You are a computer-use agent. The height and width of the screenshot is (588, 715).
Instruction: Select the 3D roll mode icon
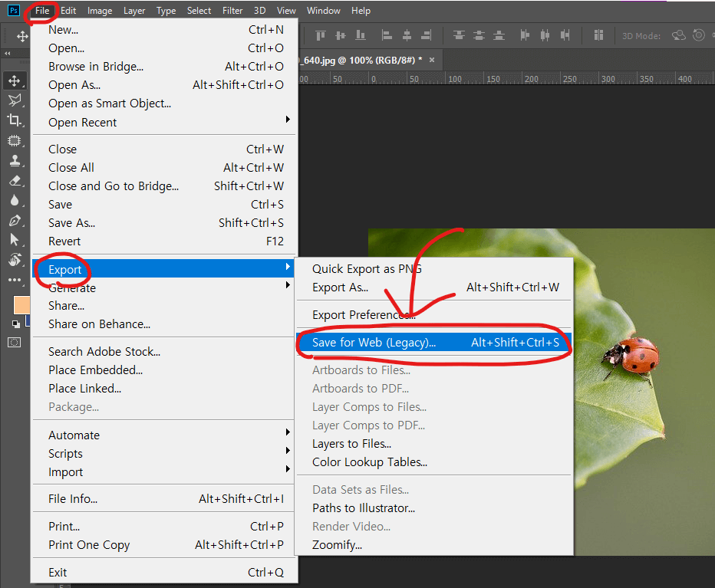tap(699, 35)
